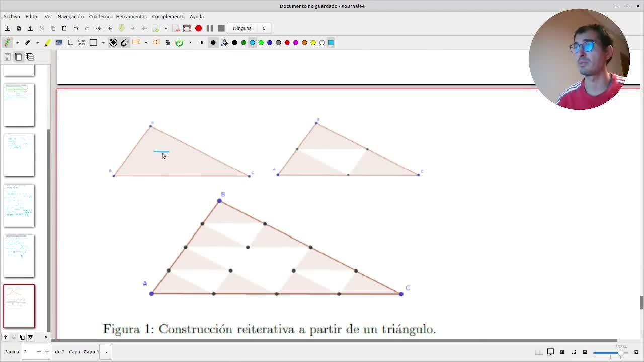The height and width of the screenshot is (362, 644).
Task: Go to the first page
Action: [99, 28]
